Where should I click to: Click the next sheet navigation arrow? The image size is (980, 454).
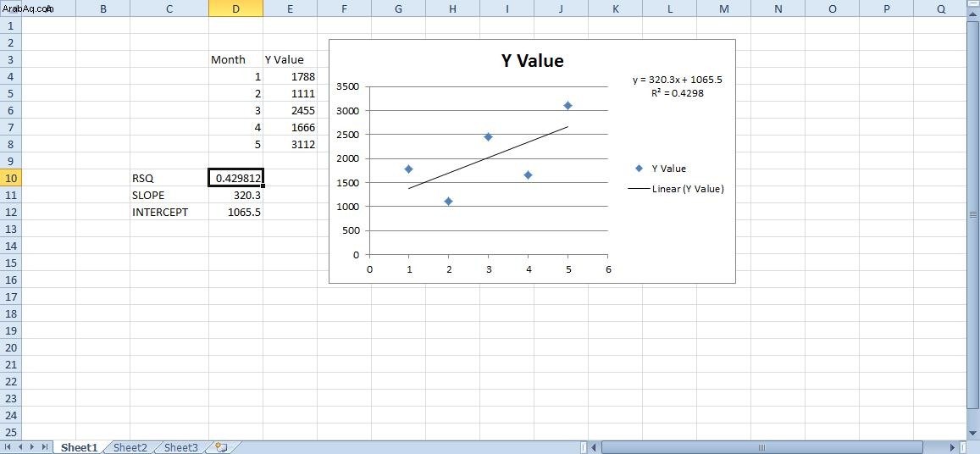point(32,447)
